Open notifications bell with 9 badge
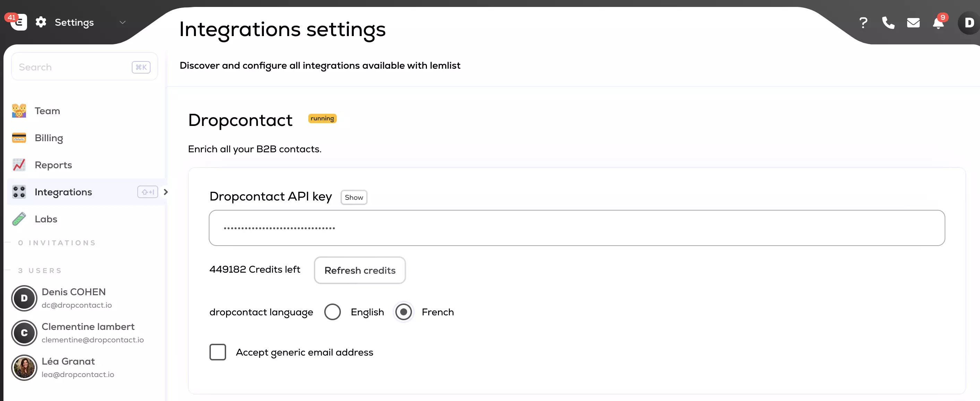This screenshot has width=980, height=401. [938, 23]
